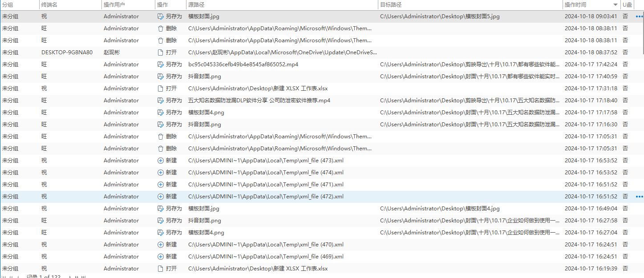Select the timestamp 2024-10-17 17:31:18
Viewport: 644px width, 278px height.
(x=591, y=89)
